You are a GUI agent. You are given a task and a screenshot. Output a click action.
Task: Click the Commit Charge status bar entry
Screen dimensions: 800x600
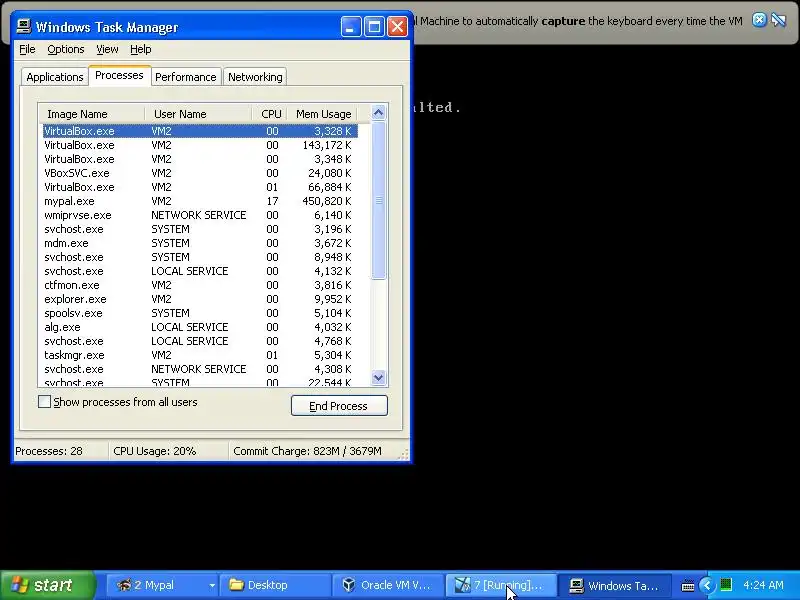[x=308, y=451]
